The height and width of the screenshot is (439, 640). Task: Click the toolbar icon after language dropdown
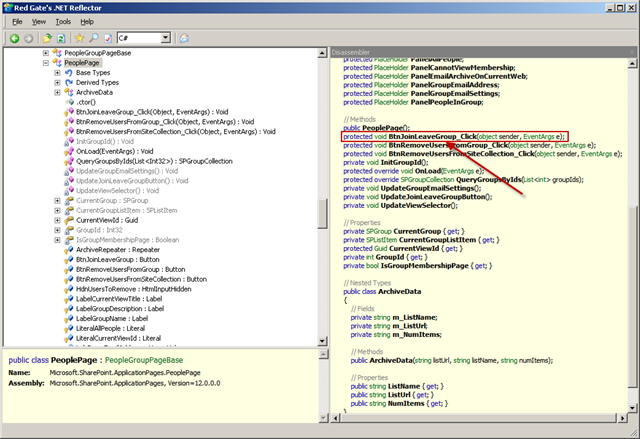[x=184, y=38]
